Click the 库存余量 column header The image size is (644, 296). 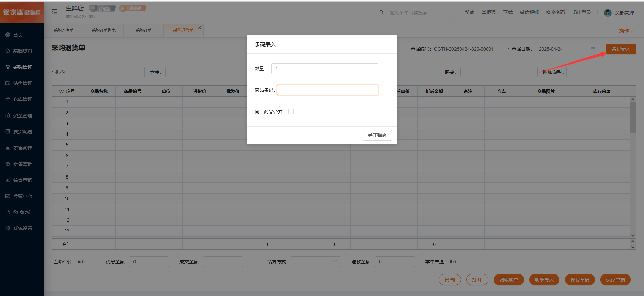(x=602, y=91)
